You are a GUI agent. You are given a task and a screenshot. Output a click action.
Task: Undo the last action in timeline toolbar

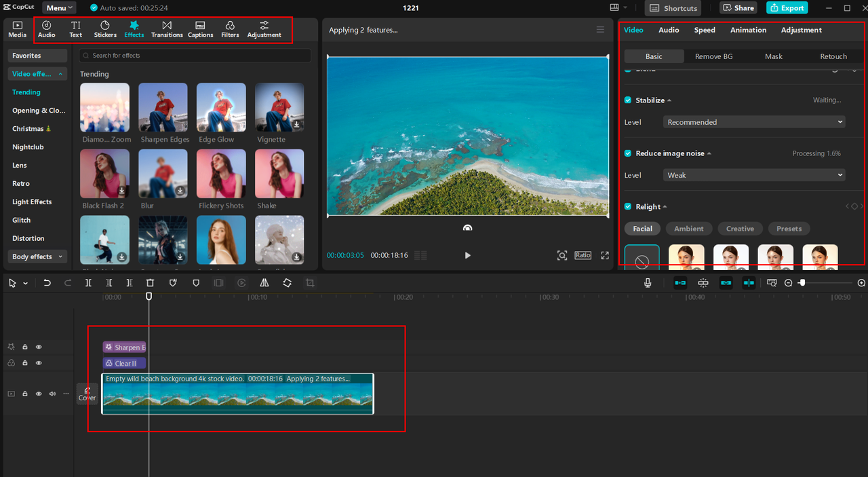coord(47,283)
